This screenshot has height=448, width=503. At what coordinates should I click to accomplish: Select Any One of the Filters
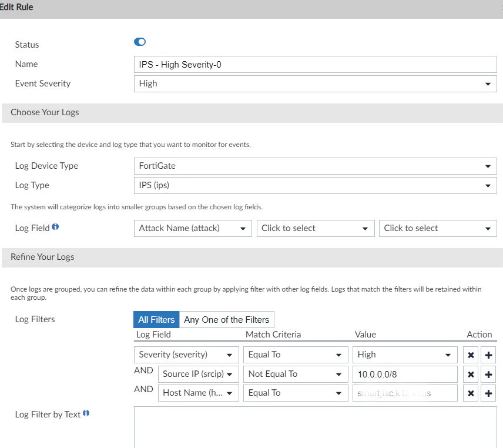(x=226, y=320)
